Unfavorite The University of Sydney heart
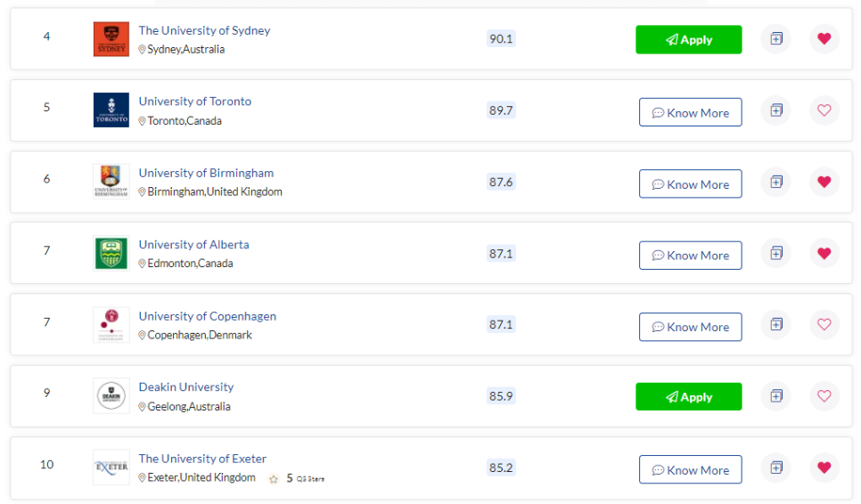Screen dimensions: 861x504 coord(824,39)
